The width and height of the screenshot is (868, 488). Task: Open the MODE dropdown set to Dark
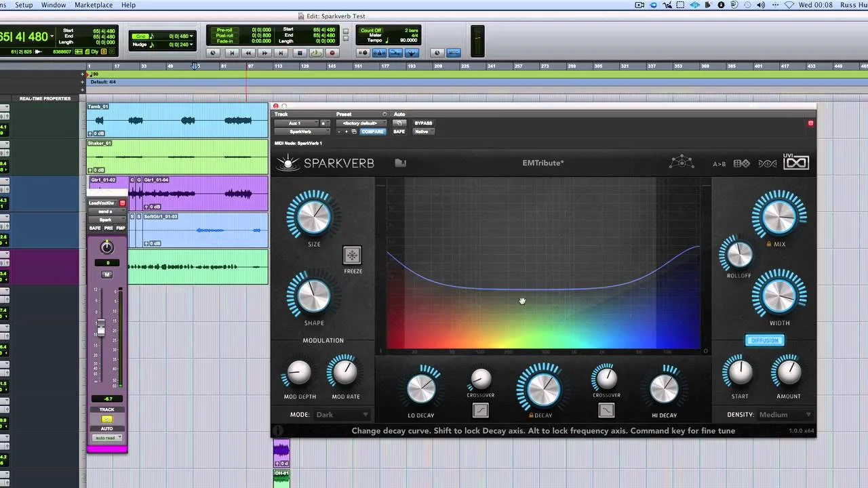(342, 415)
